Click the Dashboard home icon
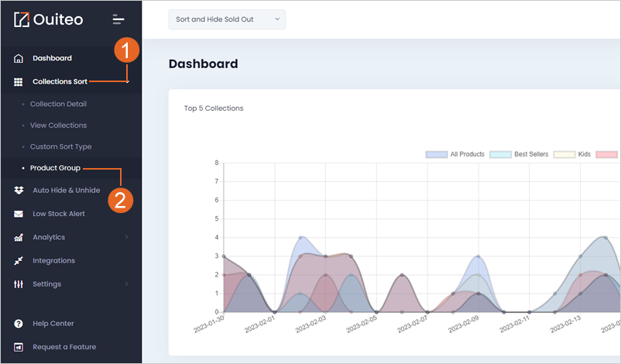The image size is (621, 364). tap(19, 58)
